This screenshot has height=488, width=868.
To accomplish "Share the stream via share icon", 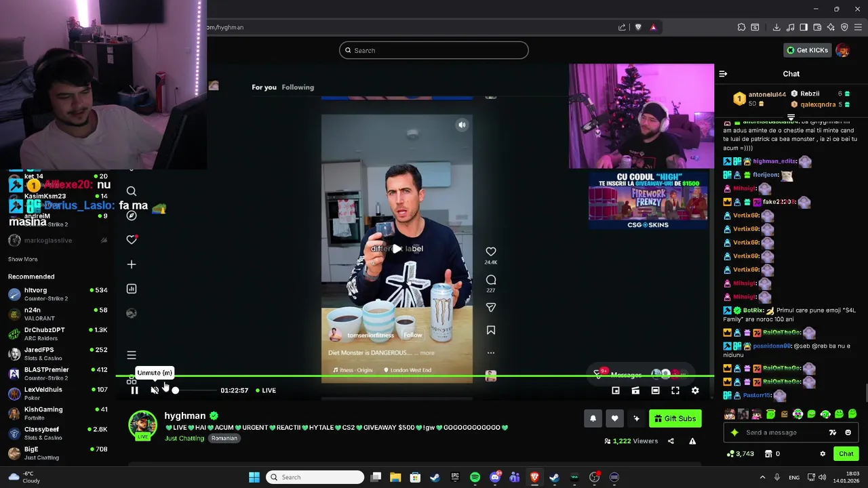I will point(671,441).
